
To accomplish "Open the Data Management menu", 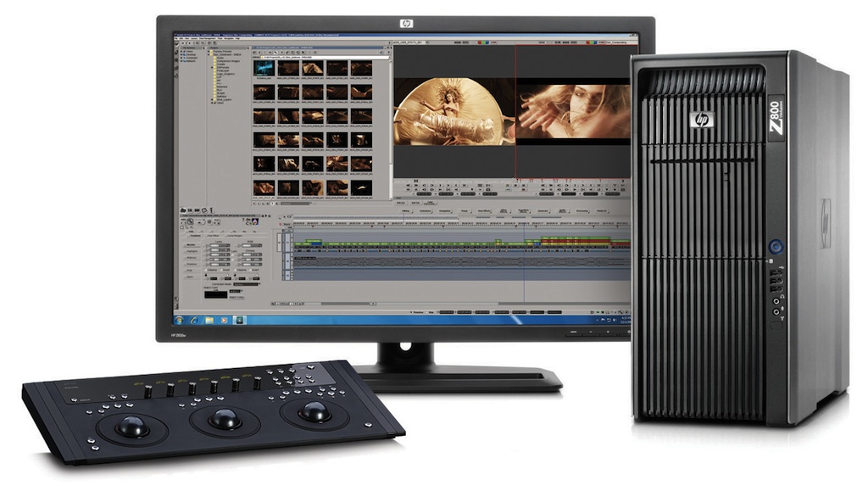I will point(207,38).
